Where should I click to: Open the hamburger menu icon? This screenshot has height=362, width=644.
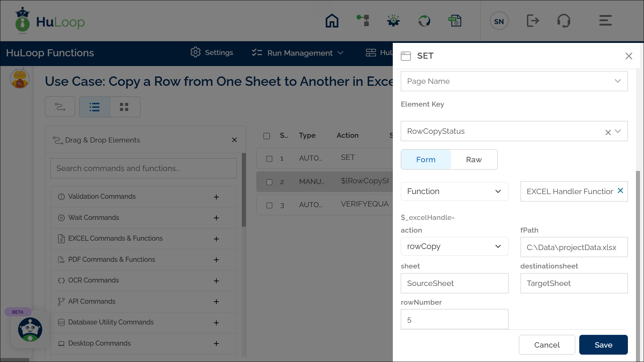605,21
